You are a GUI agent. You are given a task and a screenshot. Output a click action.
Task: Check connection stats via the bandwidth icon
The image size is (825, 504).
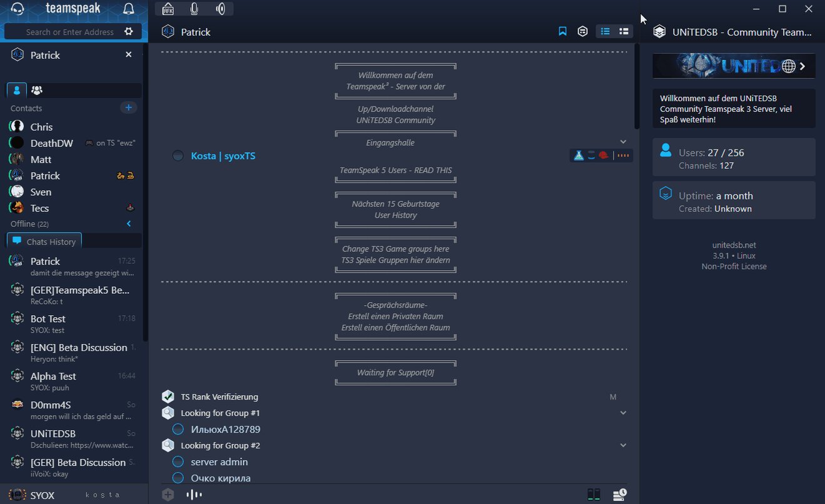[x=593, y=494]
